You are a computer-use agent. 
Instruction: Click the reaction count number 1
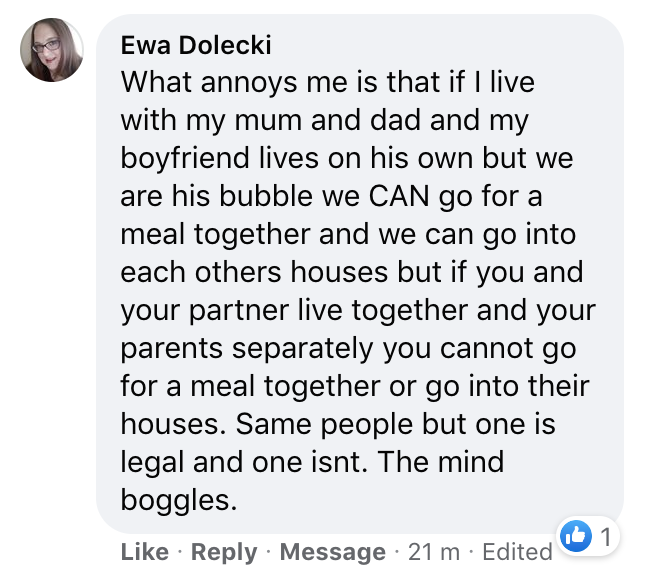606,537
